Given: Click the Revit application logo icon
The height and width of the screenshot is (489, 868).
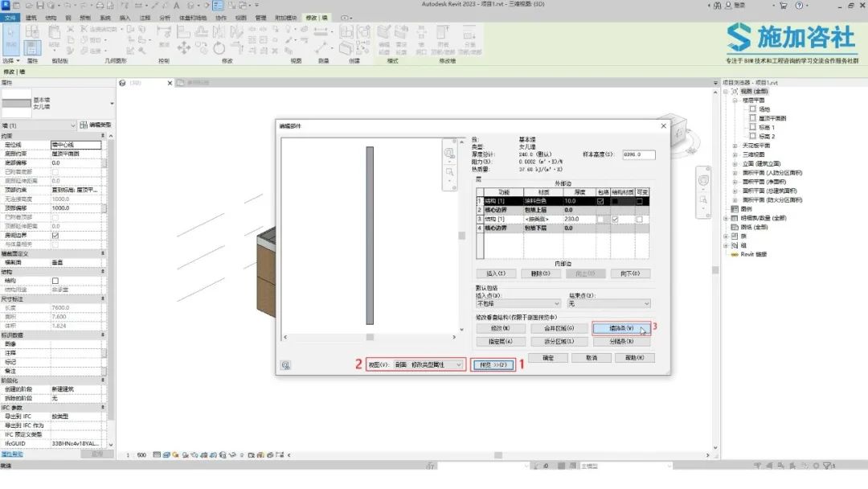Looking at the screenshot, I should [6, 5].
